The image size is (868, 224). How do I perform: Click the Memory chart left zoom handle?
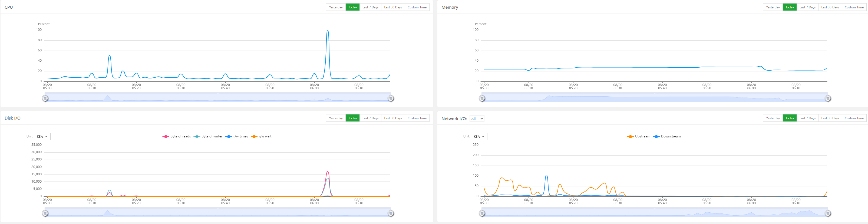[x=482, y=98]
